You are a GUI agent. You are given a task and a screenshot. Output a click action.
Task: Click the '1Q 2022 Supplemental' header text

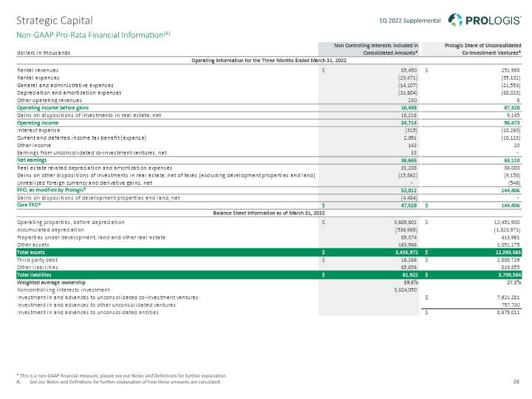tap(409, 21)
